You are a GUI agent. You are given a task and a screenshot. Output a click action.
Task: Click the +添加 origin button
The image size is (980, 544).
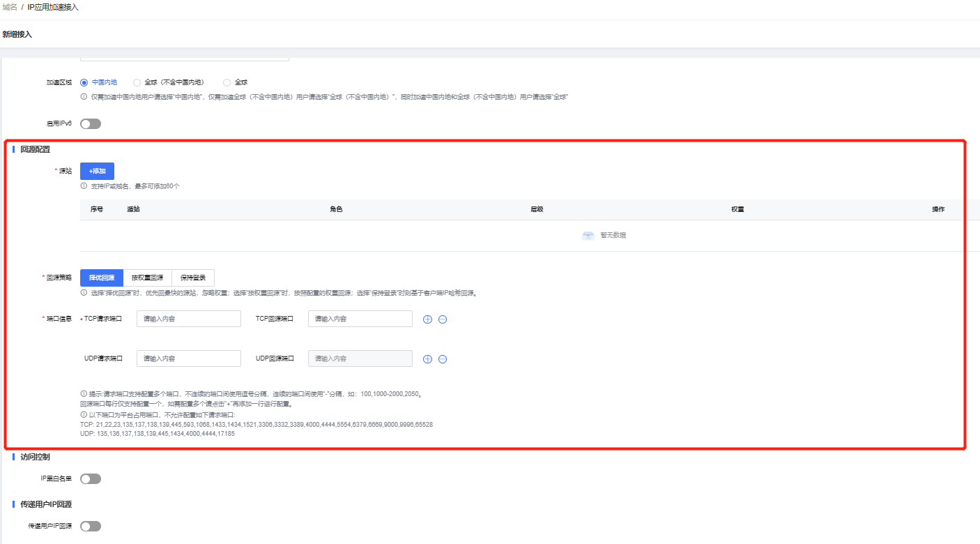pos(97,171)
